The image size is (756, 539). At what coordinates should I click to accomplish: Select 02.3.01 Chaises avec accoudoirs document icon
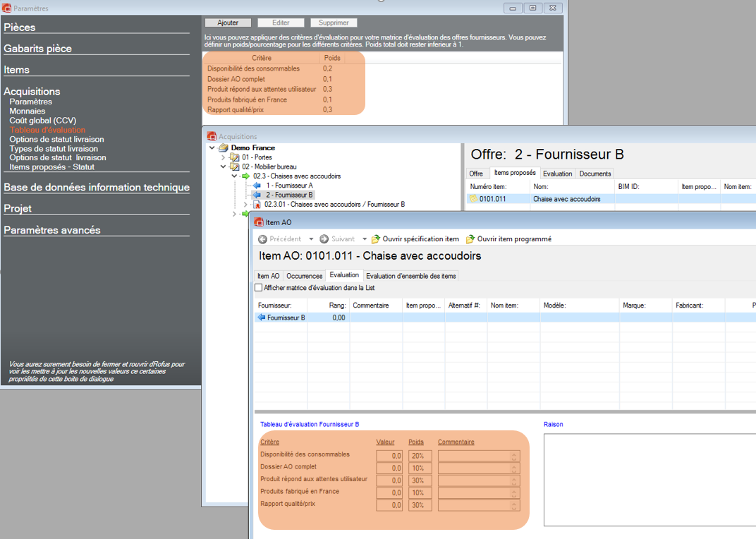(x=257, y=205)
